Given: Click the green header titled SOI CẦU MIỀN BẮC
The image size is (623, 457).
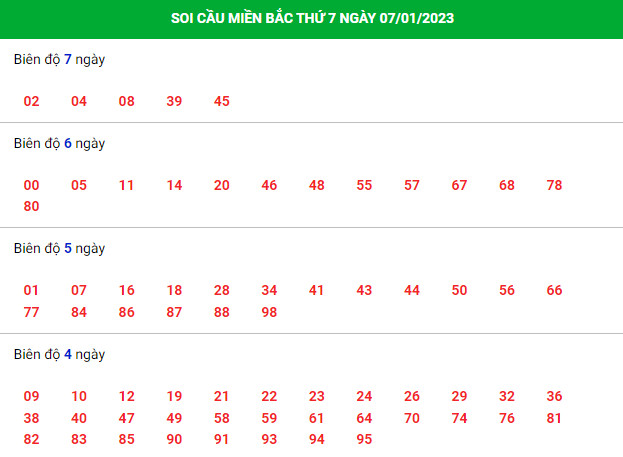Looking at the screenshot, I should coord(312,19).
